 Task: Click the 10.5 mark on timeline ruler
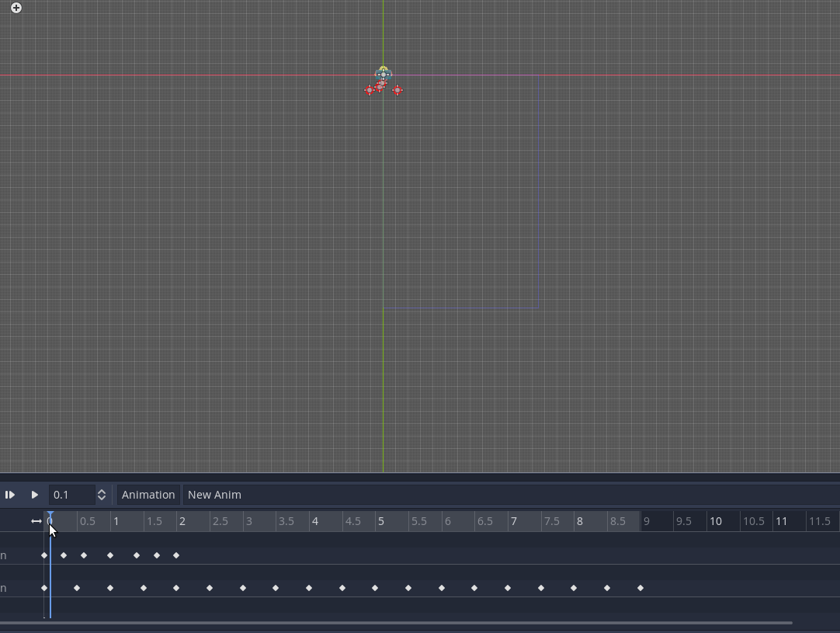pos(753,521)
